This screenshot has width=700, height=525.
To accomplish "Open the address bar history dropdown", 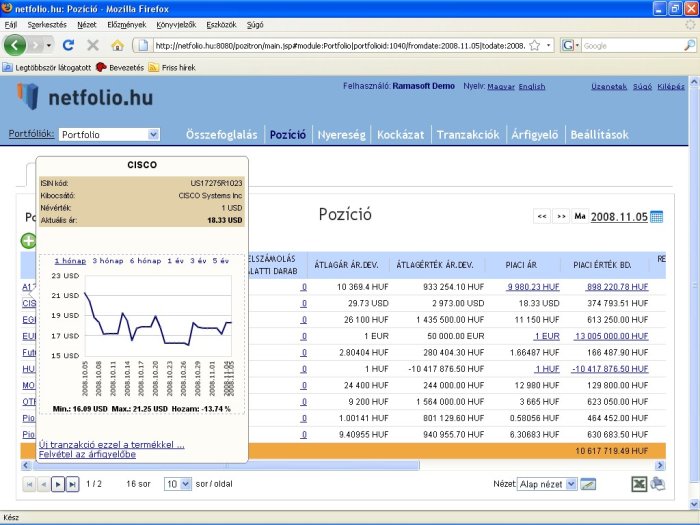I will (548, 46).
